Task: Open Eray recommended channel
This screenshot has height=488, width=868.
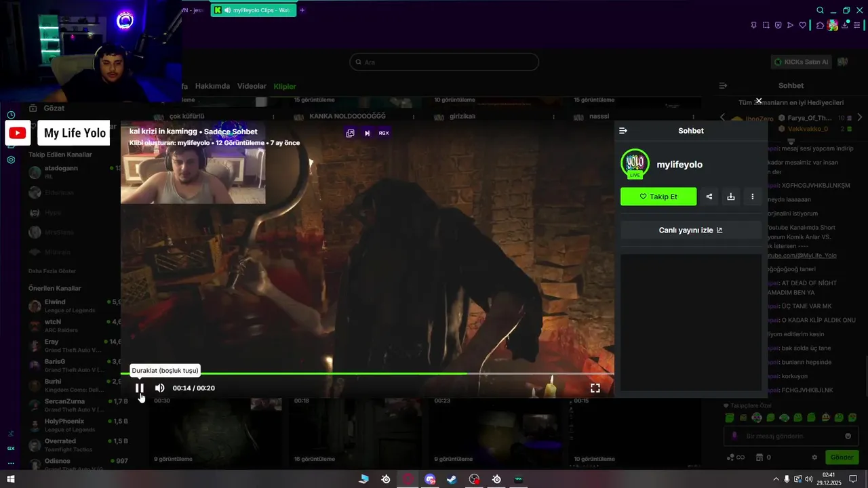Action: point(73,346)
